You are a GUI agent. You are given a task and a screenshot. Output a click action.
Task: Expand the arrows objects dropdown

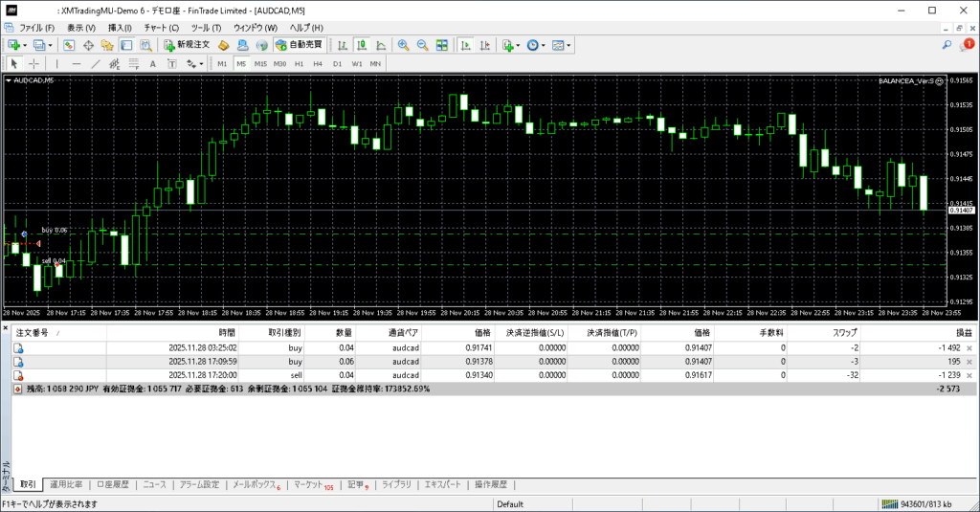tap(201, 64)
